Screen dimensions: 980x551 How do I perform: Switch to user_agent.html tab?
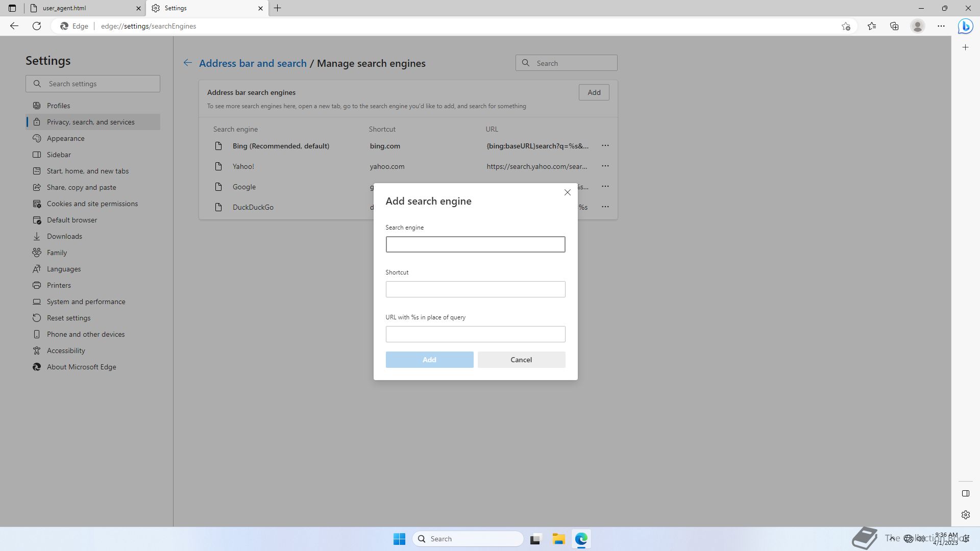pyautogui.click(x=82, y=8)
